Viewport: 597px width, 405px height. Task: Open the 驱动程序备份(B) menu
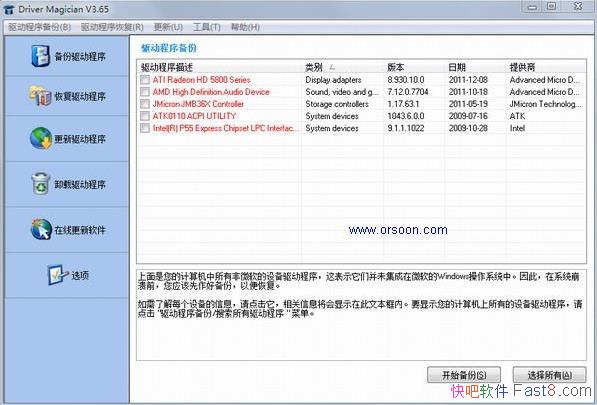point(40,27)
